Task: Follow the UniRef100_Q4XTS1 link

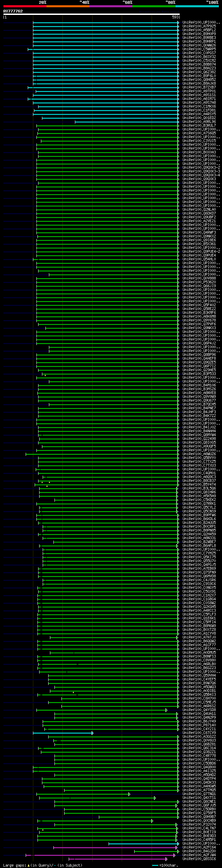Action: click(x=199, y=798)
